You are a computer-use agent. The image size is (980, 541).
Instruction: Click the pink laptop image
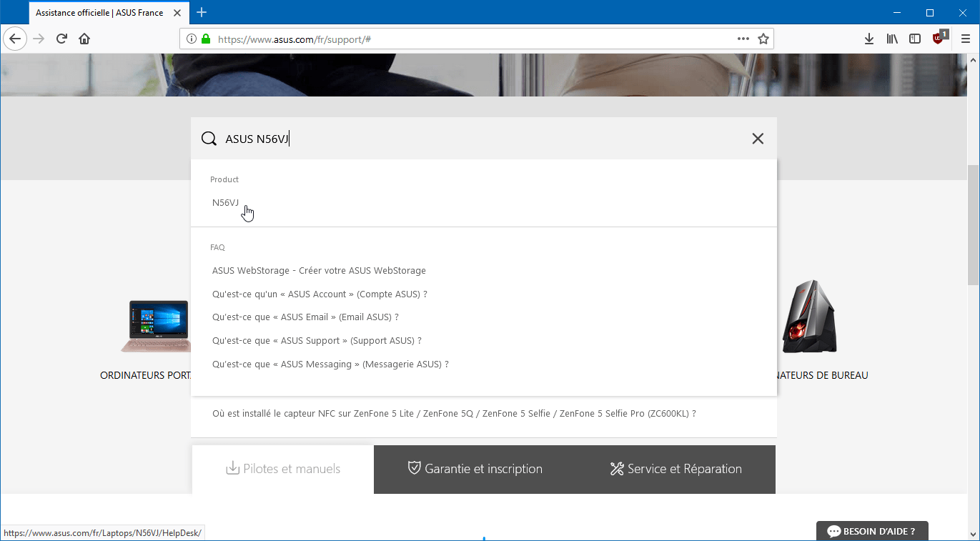(155, 326)
